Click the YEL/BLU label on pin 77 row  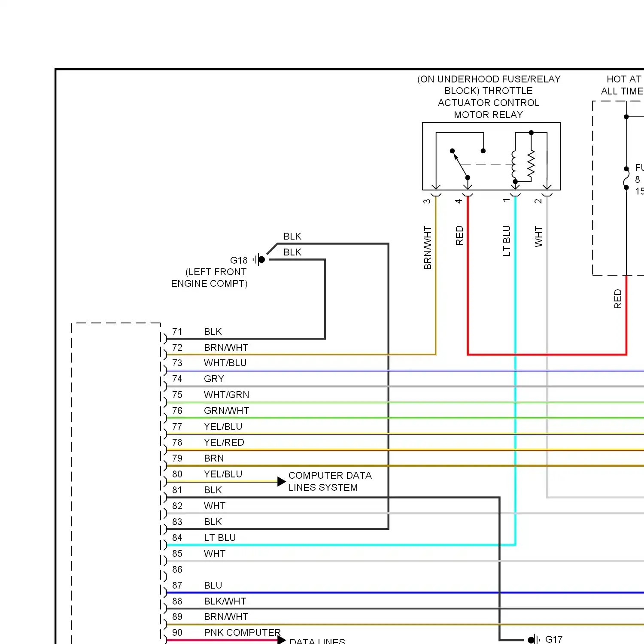pos(223,426)
